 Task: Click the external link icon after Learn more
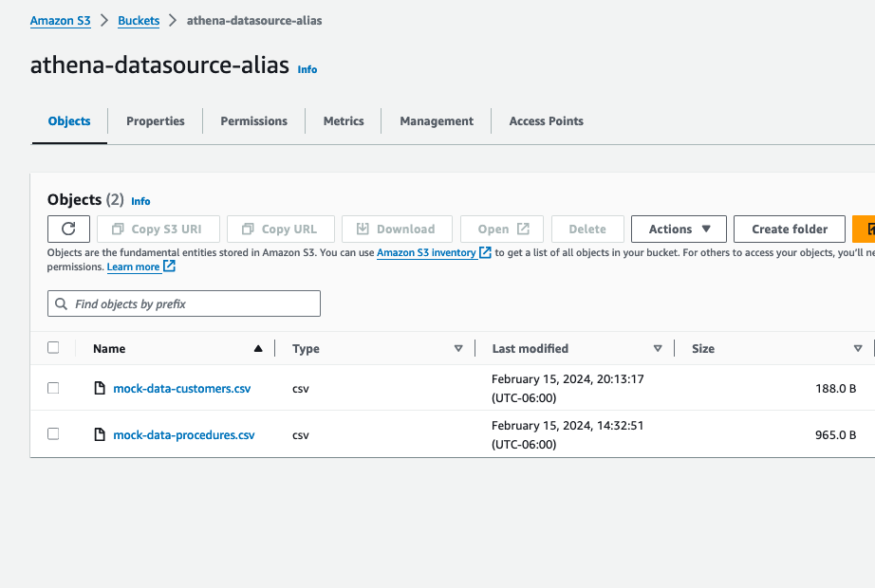[169, 266]
